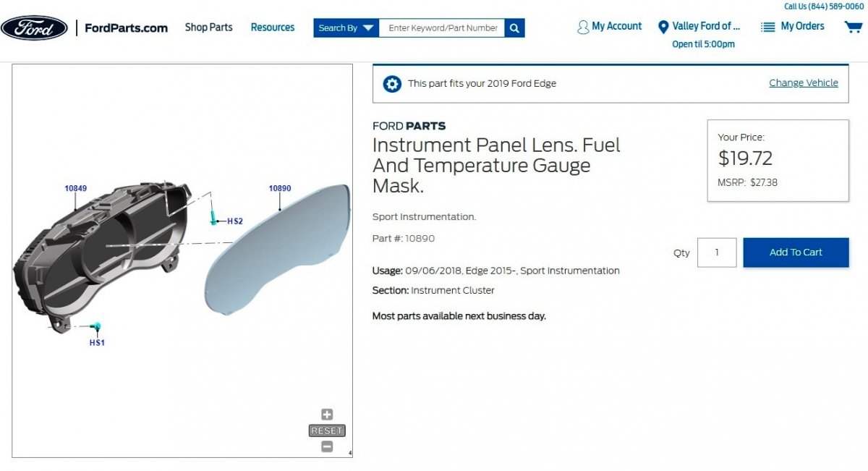Click the dealer location pin icon
The height and width of the screenshot is (471, 868).
click(663, 27)
